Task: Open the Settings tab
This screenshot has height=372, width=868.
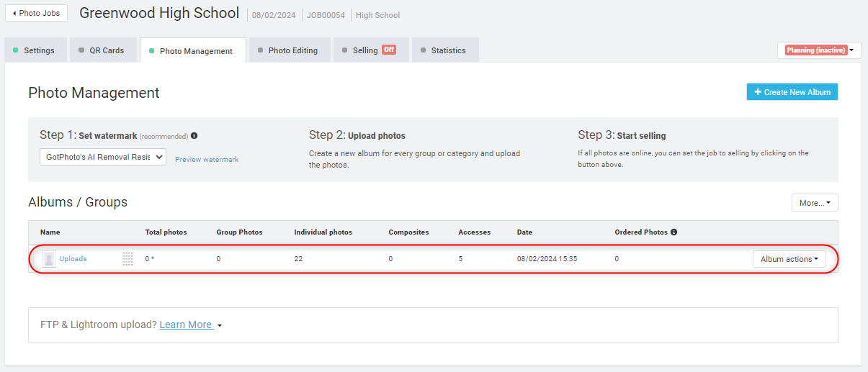Action: pyautogui.click(x=35, y=50)
